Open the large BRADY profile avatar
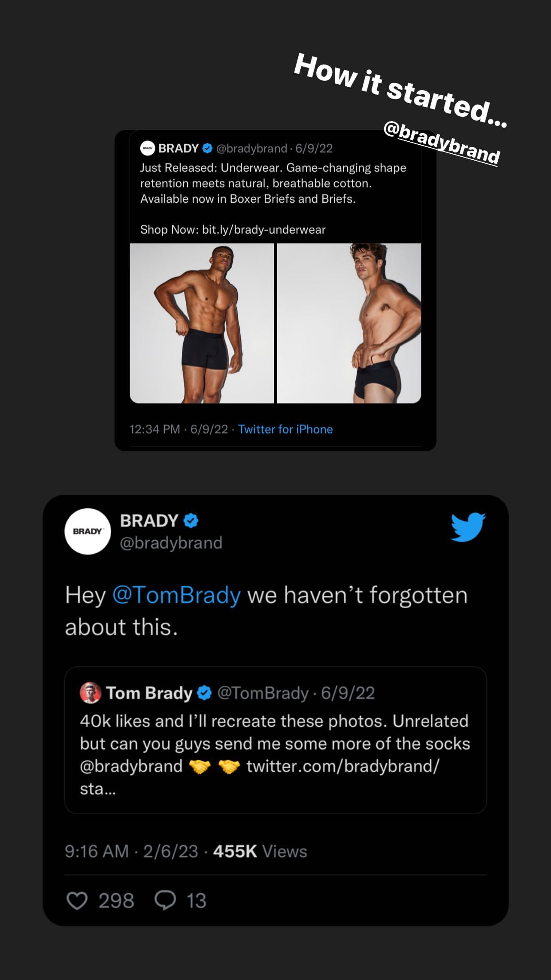 88,531
